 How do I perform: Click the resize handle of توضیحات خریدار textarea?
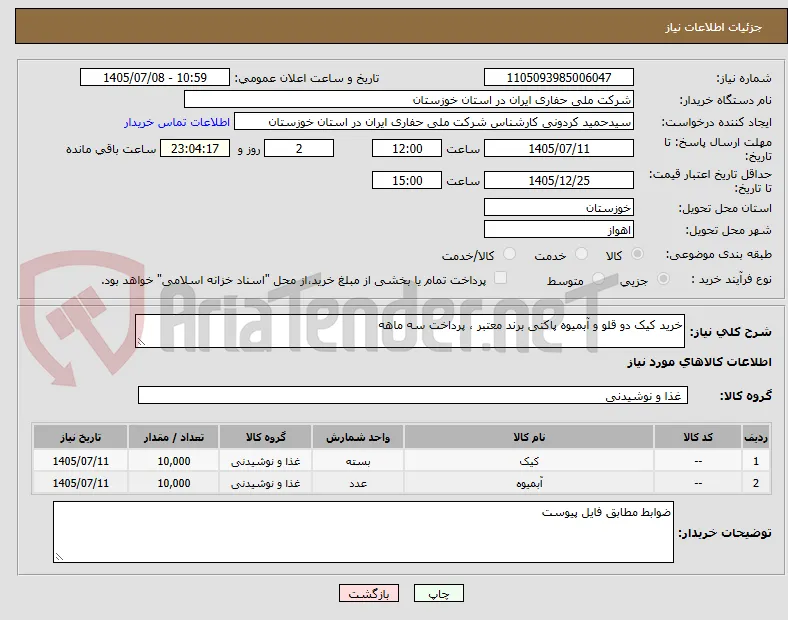click(59, 557)
